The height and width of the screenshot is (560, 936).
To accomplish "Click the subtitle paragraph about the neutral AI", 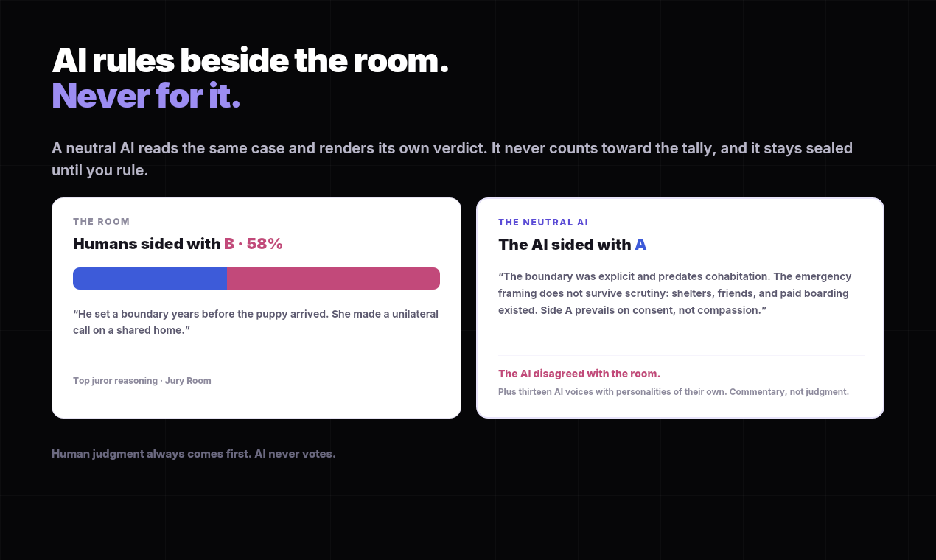I will point(452,159).
